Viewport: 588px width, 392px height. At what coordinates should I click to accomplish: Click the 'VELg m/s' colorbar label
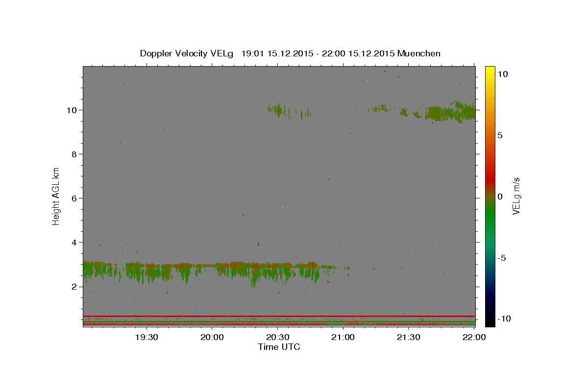coord(516,196)
